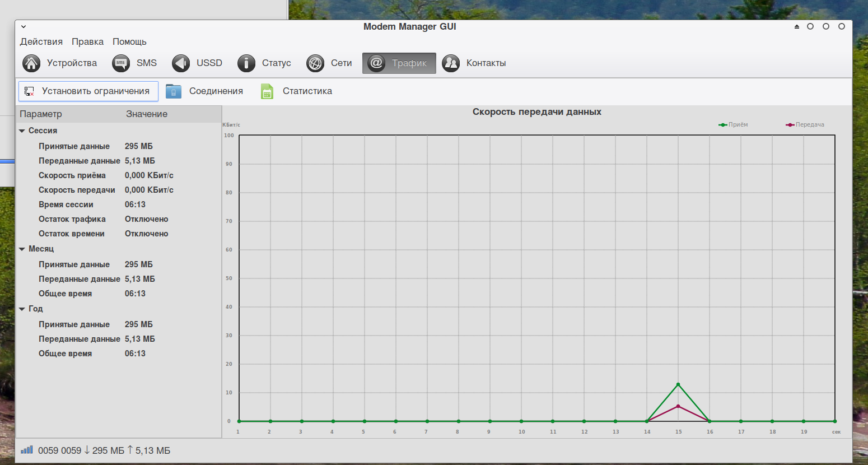The height and width of the screenshot is (465, 868).
Task: Click the Приём legend entry
Action: tap(733, 125)
